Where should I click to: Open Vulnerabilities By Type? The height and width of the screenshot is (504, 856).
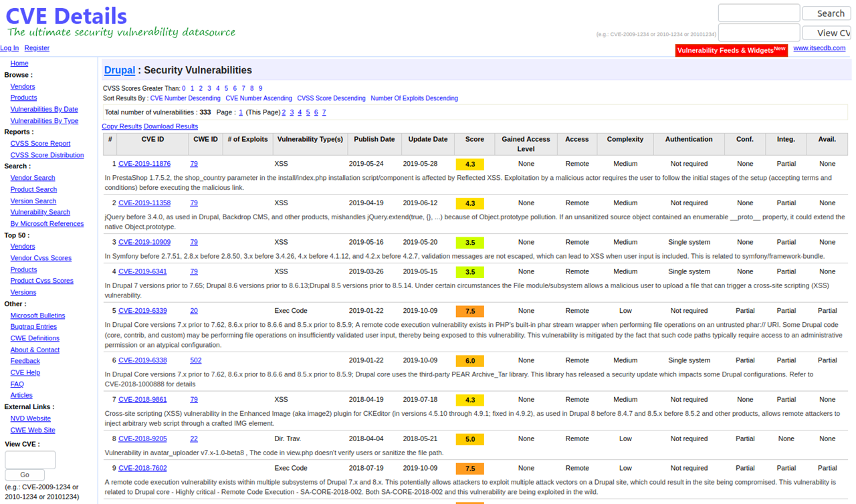pos(44,121)
